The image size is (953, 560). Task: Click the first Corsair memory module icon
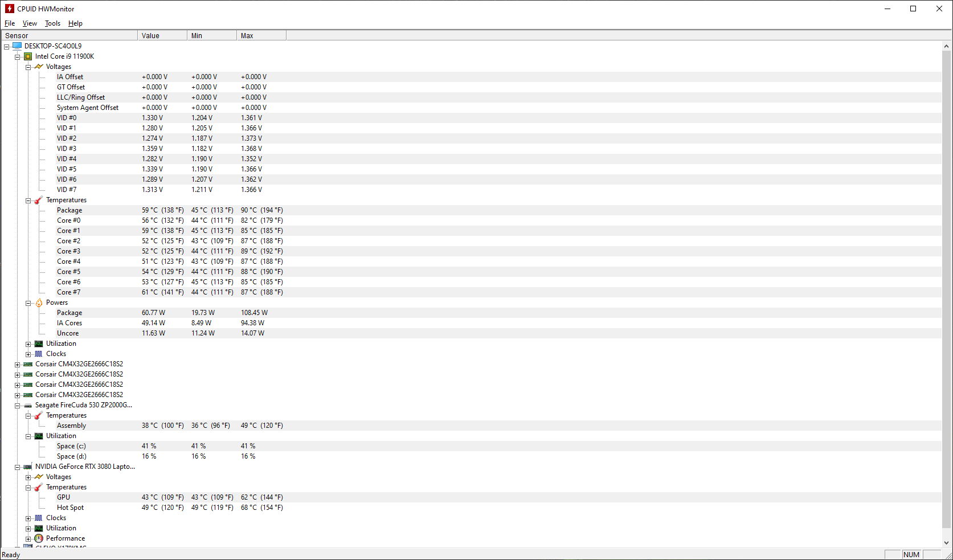point(28,364)
